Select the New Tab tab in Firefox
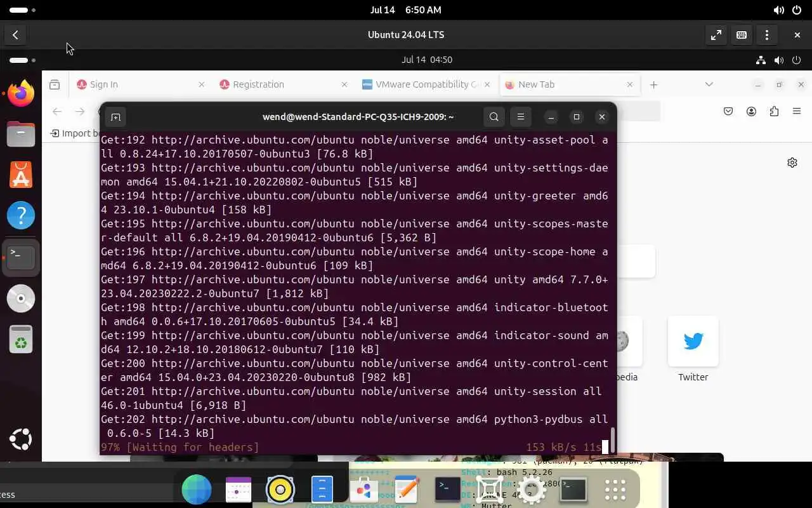 coord(569,84)
